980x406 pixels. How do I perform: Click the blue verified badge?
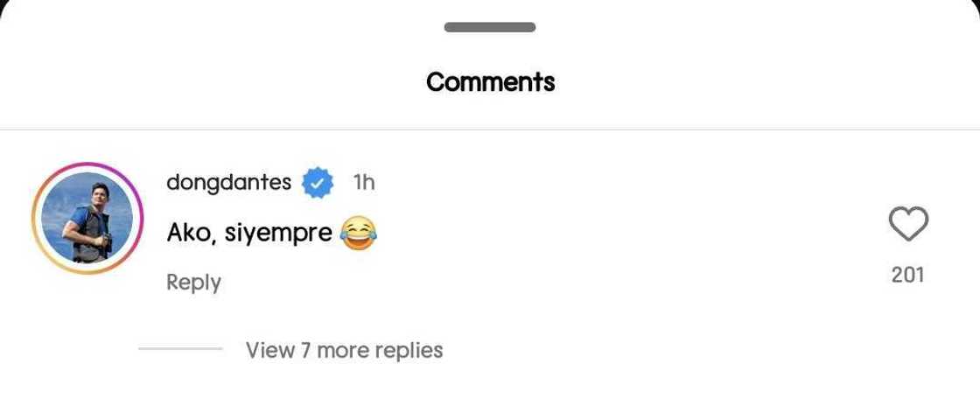(318, 183)
